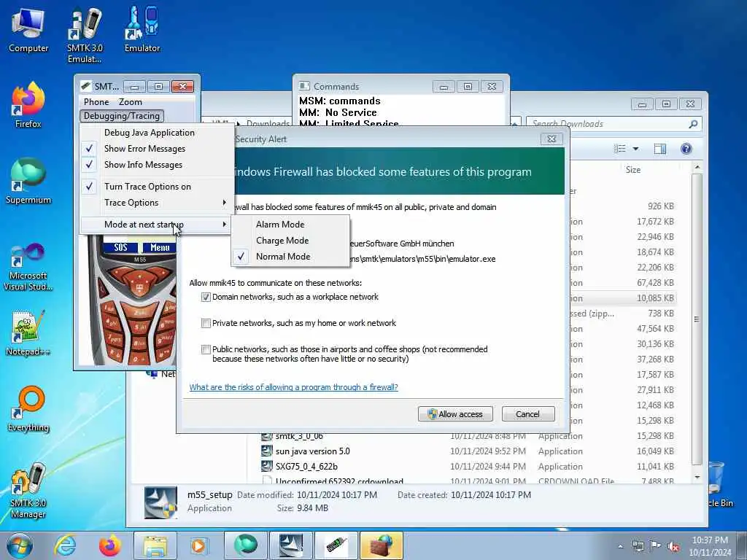
Task: Click the Windows Start orb
Action: [x=20, y=545]
